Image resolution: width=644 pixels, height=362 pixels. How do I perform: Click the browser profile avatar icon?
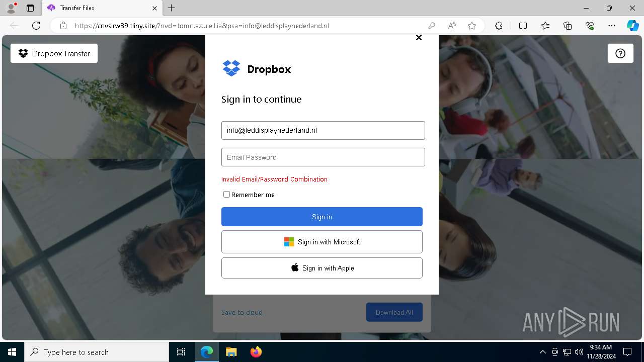click(11, 8)
